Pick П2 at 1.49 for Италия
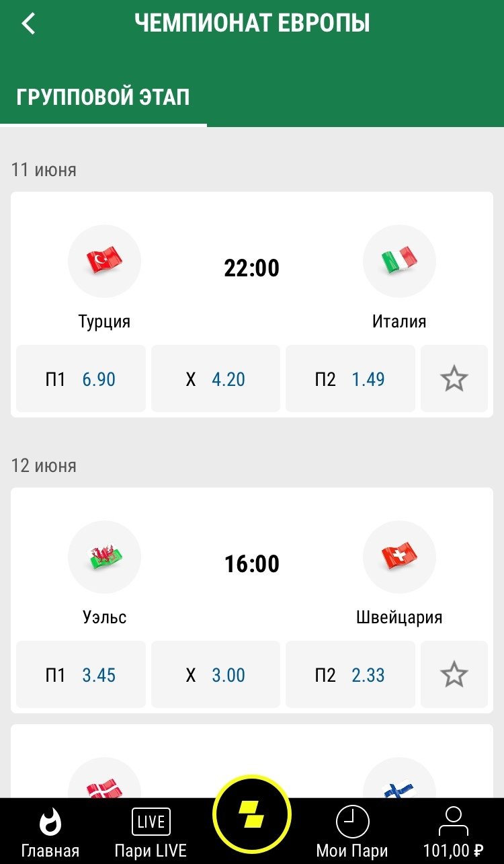Screen dimensions: 504x864 [350, 379]
